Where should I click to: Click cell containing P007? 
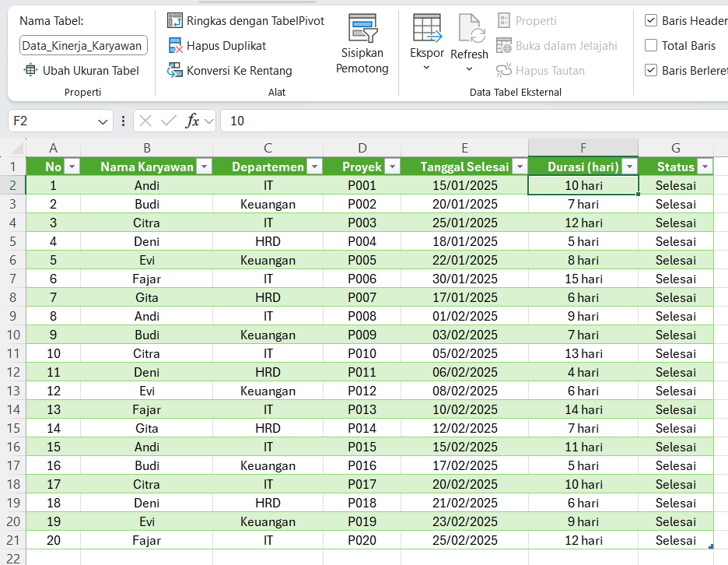(362, 298)
